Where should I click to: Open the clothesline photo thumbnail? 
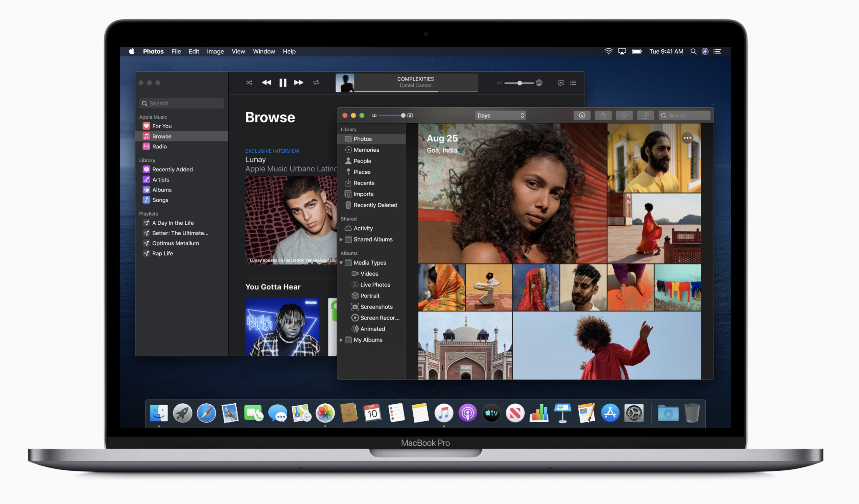coord(678,288)
